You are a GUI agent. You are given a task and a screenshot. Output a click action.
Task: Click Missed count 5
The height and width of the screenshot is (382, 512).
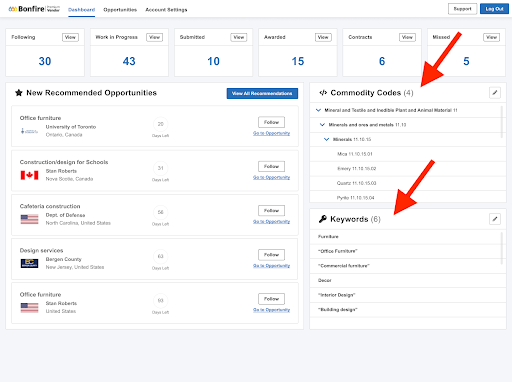tap(466, 61)
